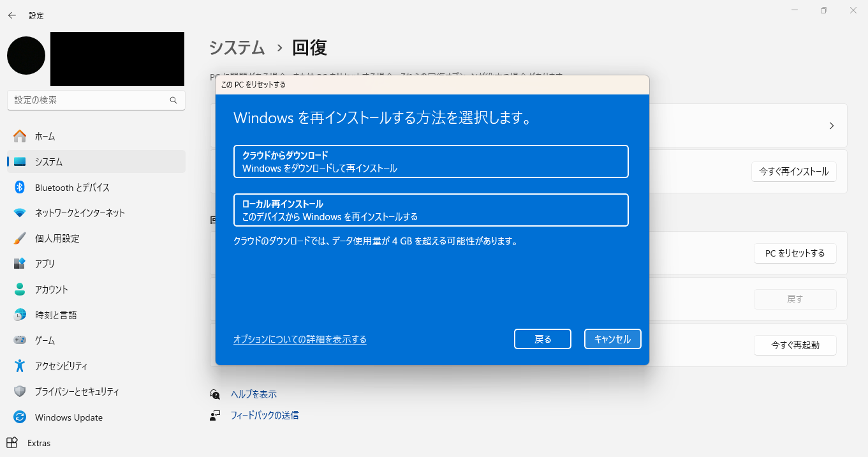Open ゲーム settings page
868x457 pixels.
click(x=96, y=340)
